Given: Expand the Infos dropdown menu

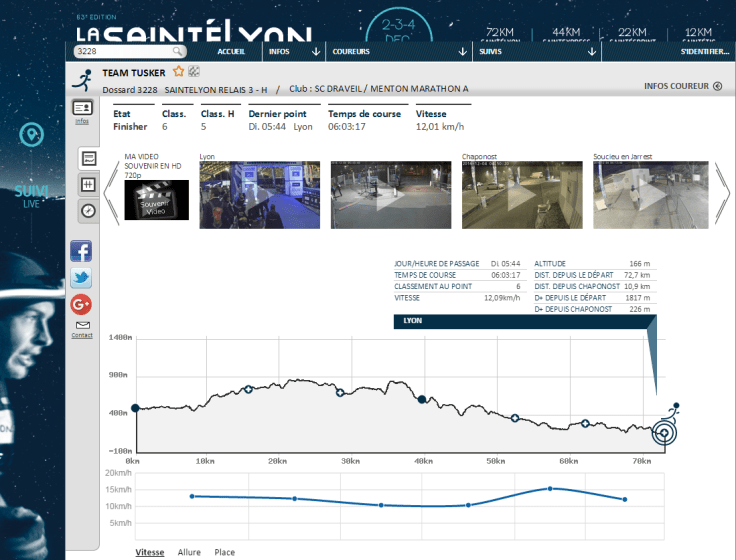Looking at the screenshot, I should [294, 51].
